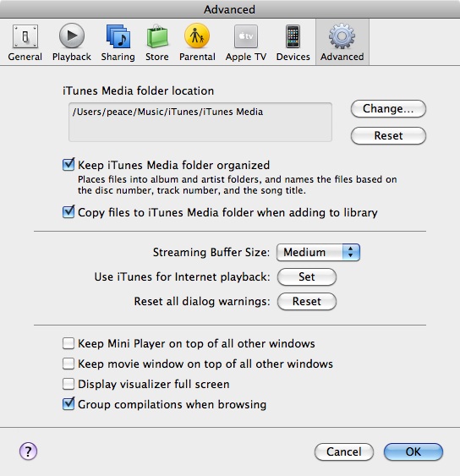Confirm preferences with OK
460x476 pixels.
(x=413, y=451)
